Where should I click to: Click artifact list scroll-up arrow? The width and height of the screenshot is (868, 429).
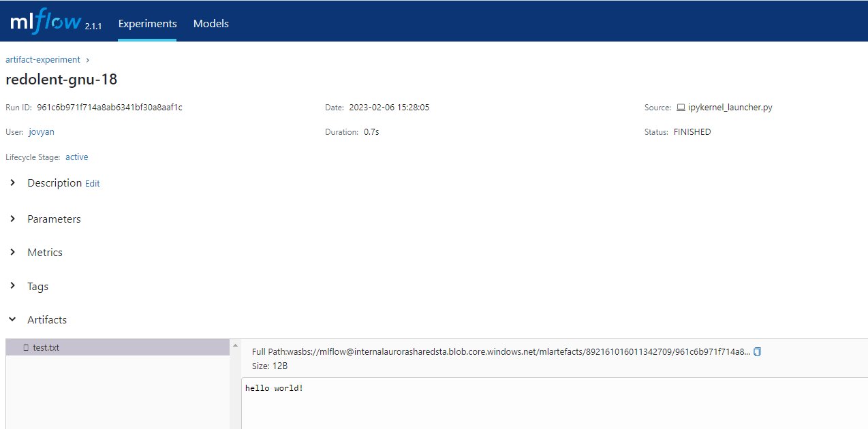236,347
